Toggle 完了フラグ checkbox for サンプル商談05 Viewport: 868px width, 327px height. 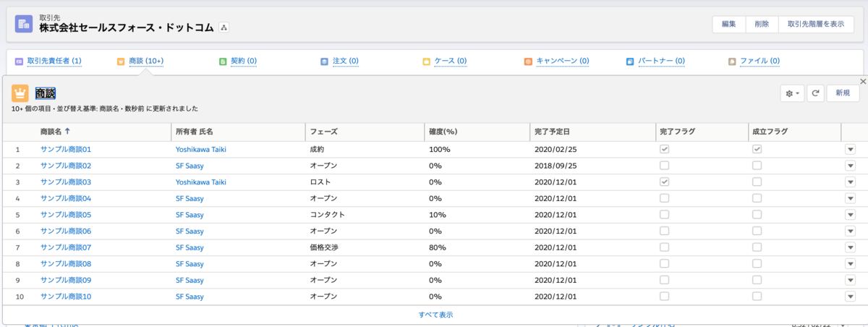[664, 215]
